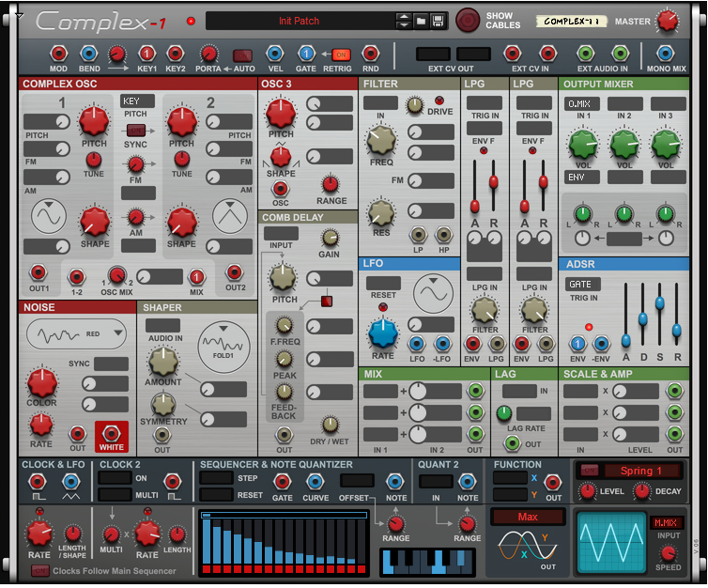Toggle the PORTA AUTO on button
708x588 pixels.
click(x=242, y=55)
